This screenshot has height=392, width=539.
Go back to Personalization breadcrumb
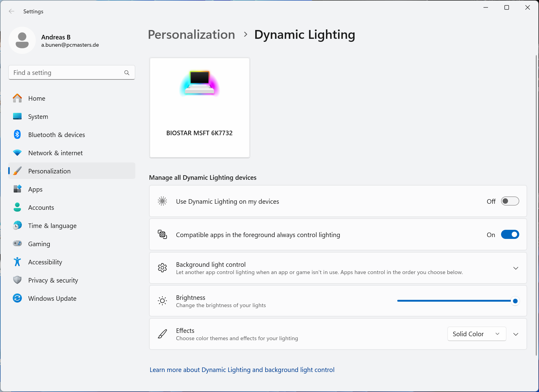(x=192, y=35)
